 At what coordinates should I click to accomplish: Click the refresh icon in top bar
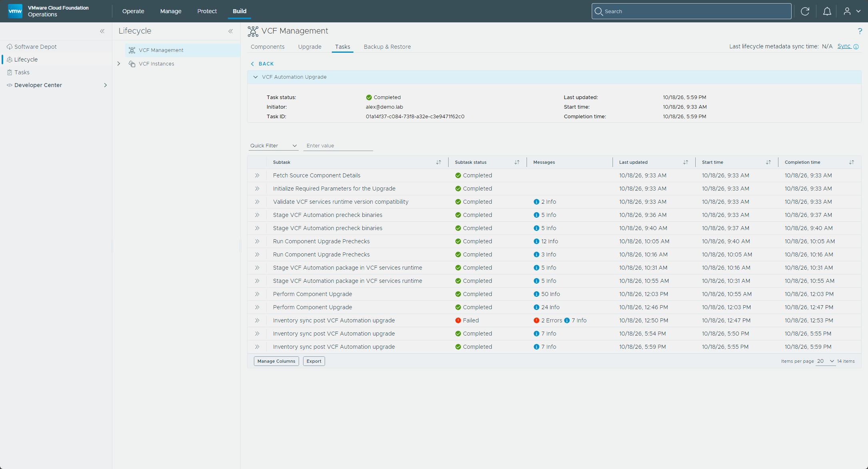(805, 11)
